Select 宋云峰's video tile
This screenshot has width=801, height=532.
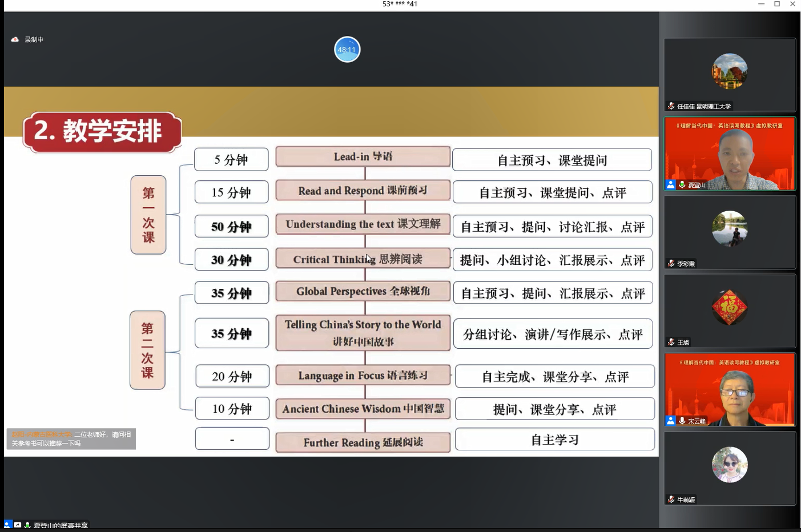[x=730, y=389]
